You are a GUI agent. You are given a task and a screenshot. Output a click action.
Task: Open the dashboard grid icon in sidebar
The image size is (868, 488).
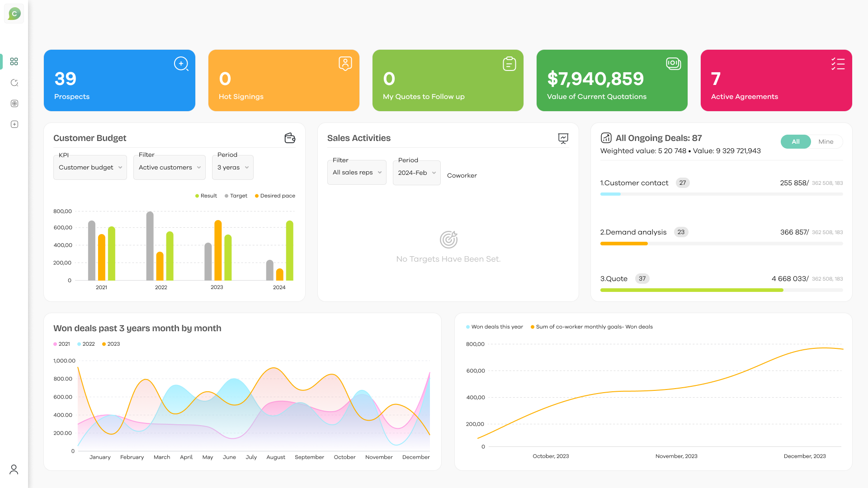[14, 61]
